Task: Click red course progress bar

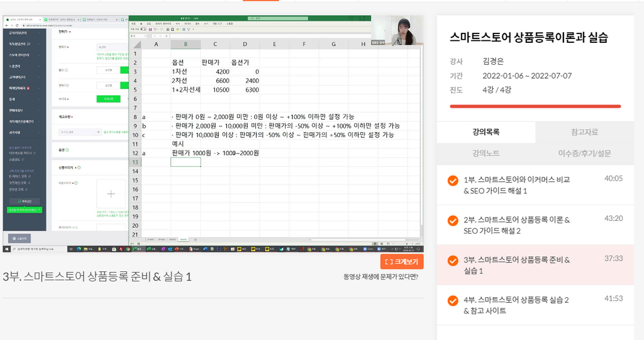Action: (x=535, y=106)
